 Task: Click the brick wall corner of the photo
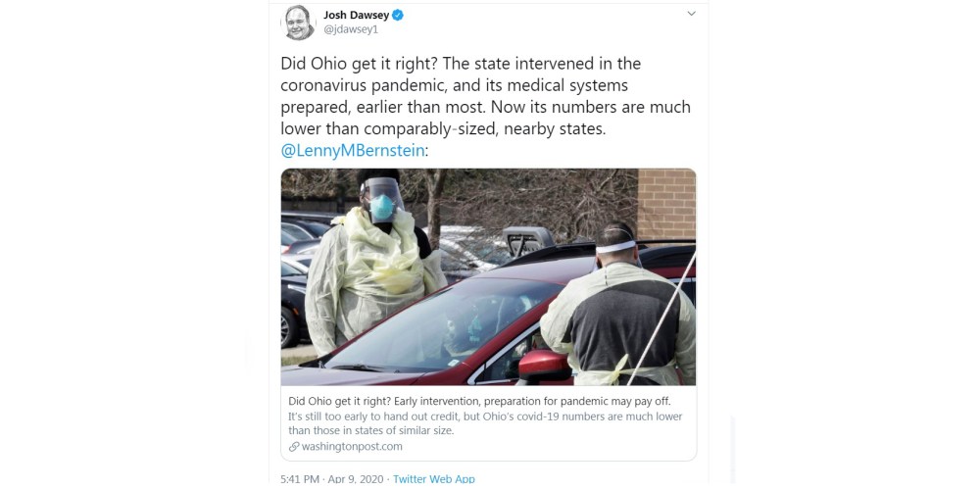tap(666, 204)
